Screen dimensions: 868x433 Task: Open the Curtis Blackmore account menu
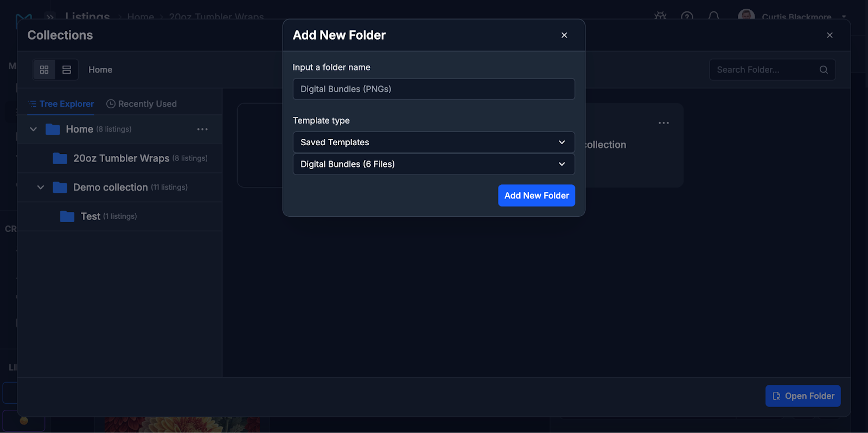point(793,16)
